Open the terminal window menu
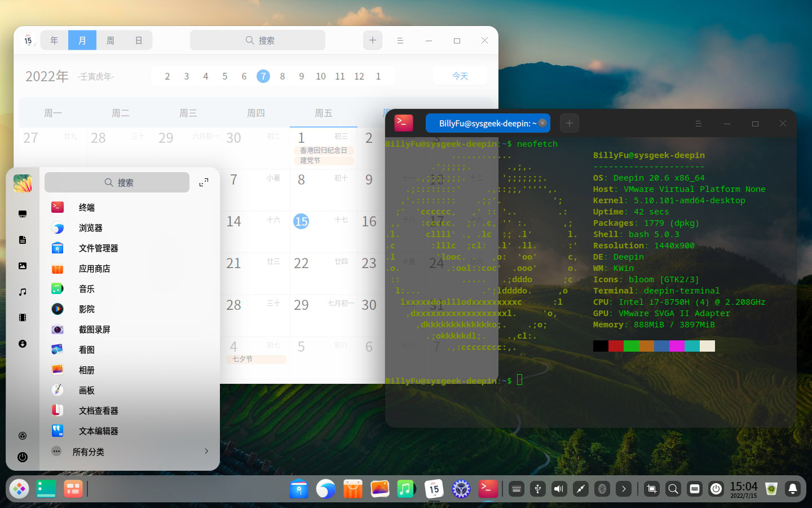 (698, 124)
